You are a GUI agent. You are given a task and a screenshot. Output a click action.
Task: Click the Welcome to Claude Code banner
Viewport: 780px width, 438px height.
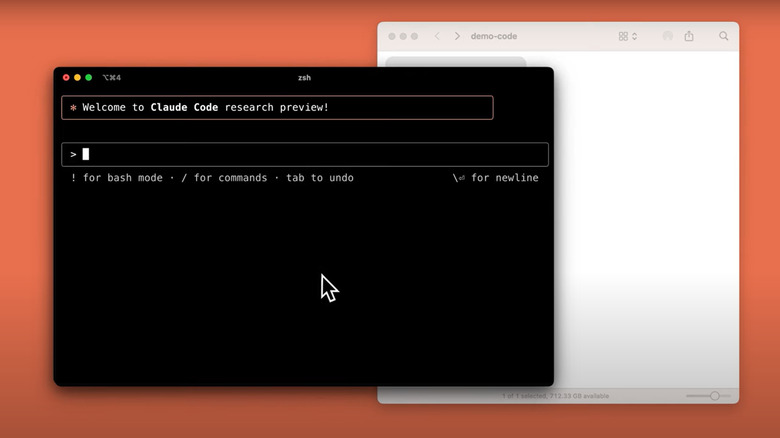coord(277,108)
